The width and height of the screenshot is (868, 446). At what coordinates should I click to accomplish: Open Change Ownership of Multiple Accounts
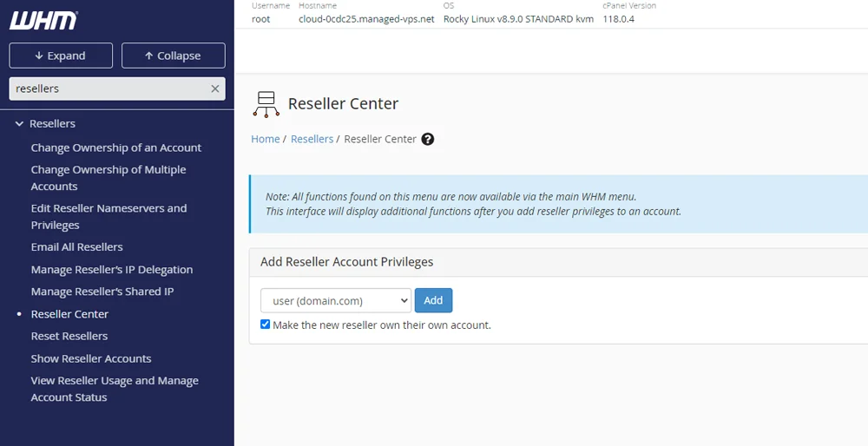[108, 178]
